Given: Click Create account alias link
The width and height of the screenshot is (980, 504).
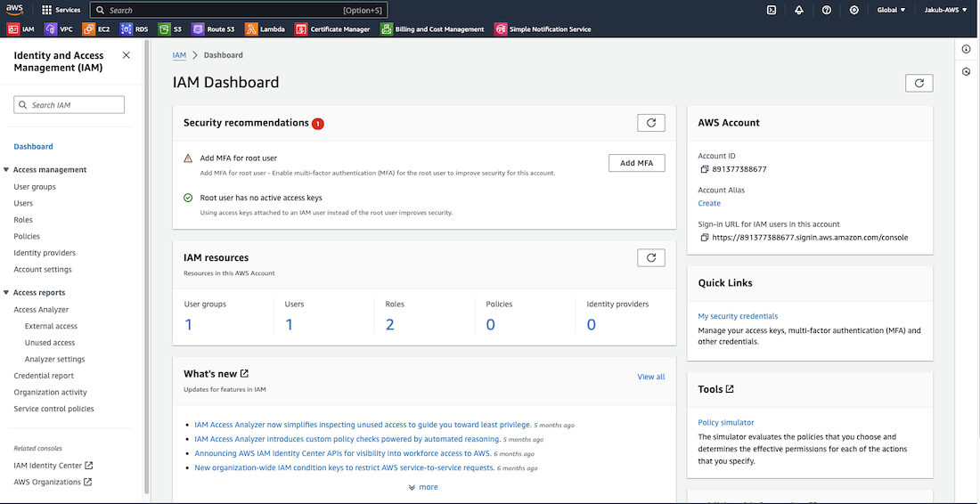Looking at the screenshot, I should 709,203.
